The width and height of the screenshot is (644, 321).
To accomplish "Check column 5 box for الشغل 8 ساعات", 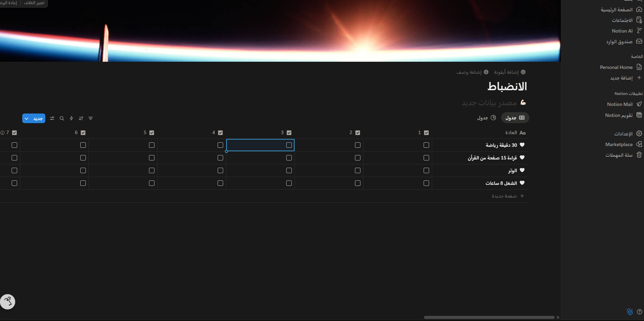I will pyautogui.click(x=152, y=183).
